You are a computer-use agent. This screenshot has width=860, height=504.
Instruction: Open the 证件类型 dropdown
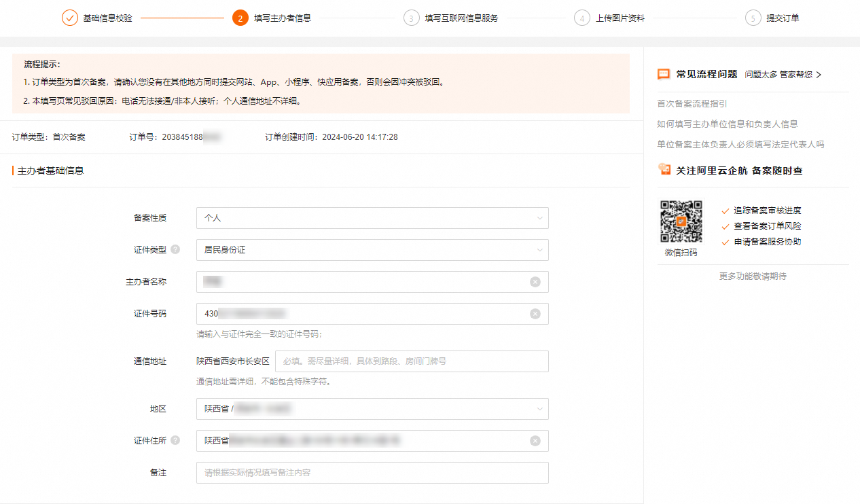coord(372,250)
